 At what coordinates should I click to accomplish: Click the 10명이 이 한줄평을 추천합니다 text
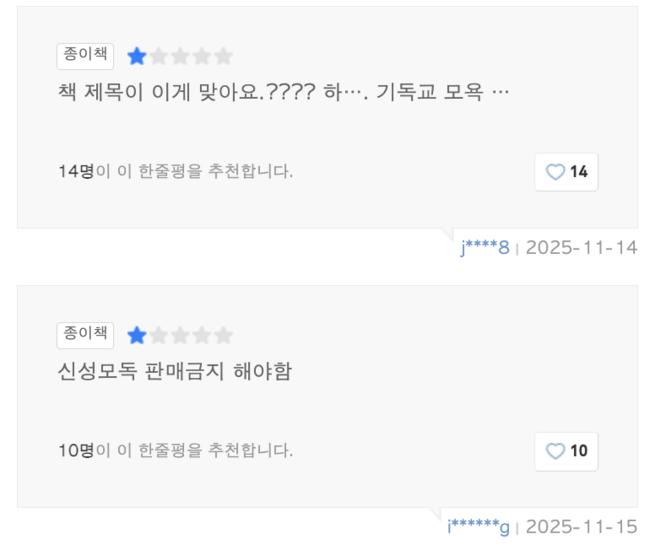[175, 450]
